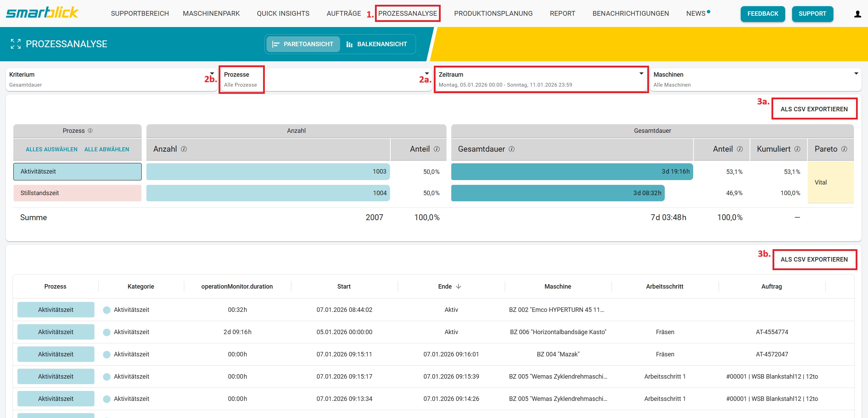Viewport: 868px width, 418px height.
Task: Click info icon beside Pareto column
Action: click(844, 149)
